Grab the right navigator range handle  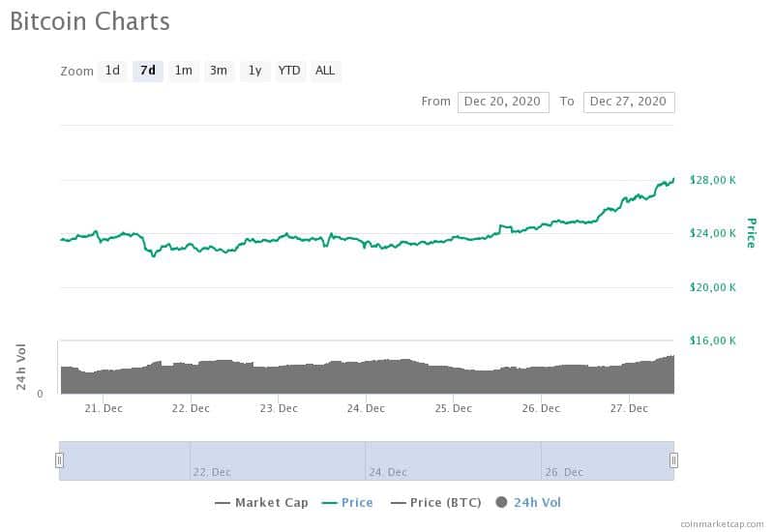(x=673, y=460)
